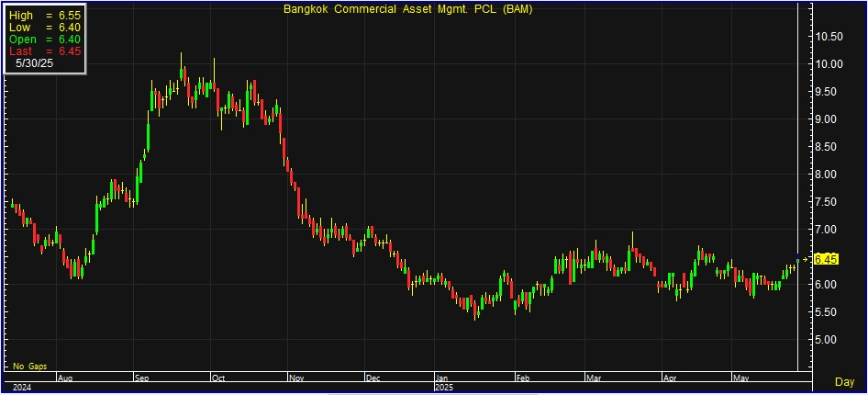Click the Dec month label on time axis
The height and width of the screenshot is (395, 868).
[373, 378]
